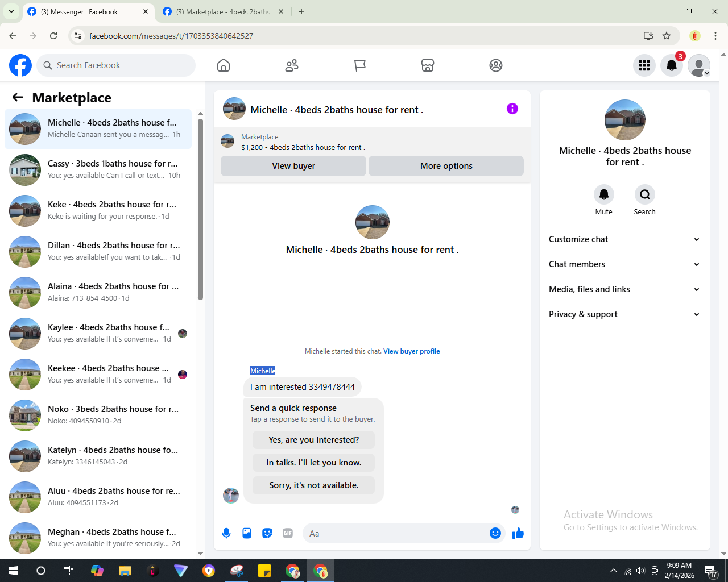Open Task View on taskbar

(x=68, y=571)
